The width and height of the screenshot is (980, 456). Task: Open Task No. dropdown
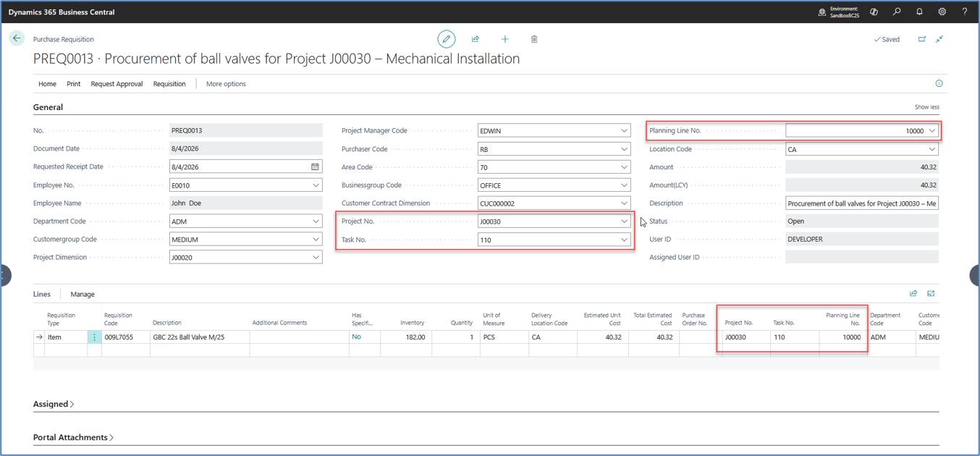(x=624, y=240)
